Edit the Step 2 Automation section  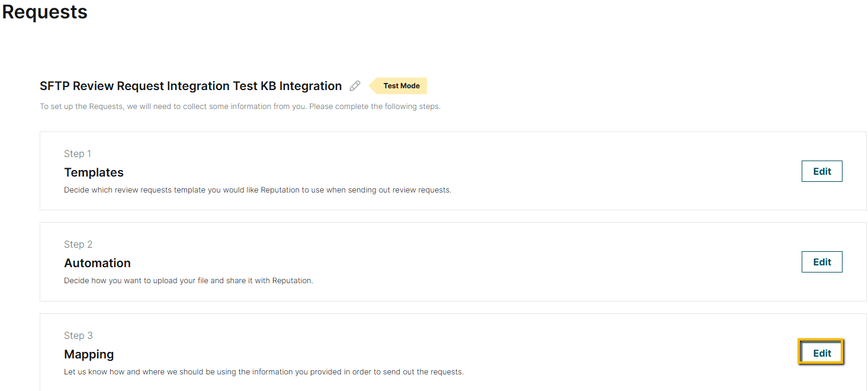tap(822, 262)
